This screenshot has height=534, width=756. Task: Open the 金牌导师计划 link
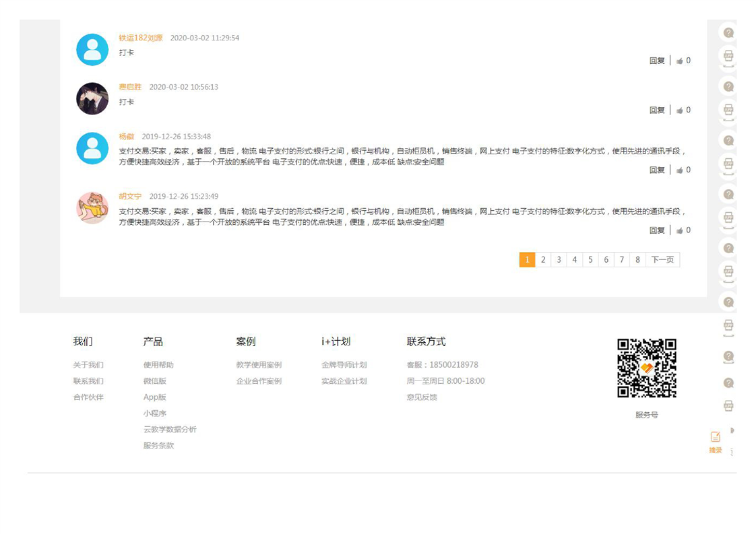pyautogui.click(x=344, y=365)
